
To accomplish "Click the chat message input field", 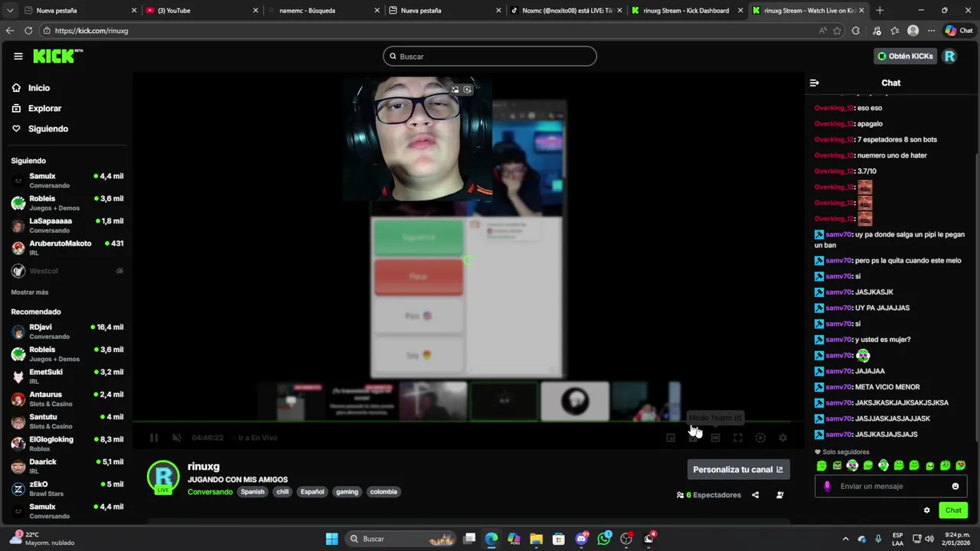I will (x=891, y=486).
